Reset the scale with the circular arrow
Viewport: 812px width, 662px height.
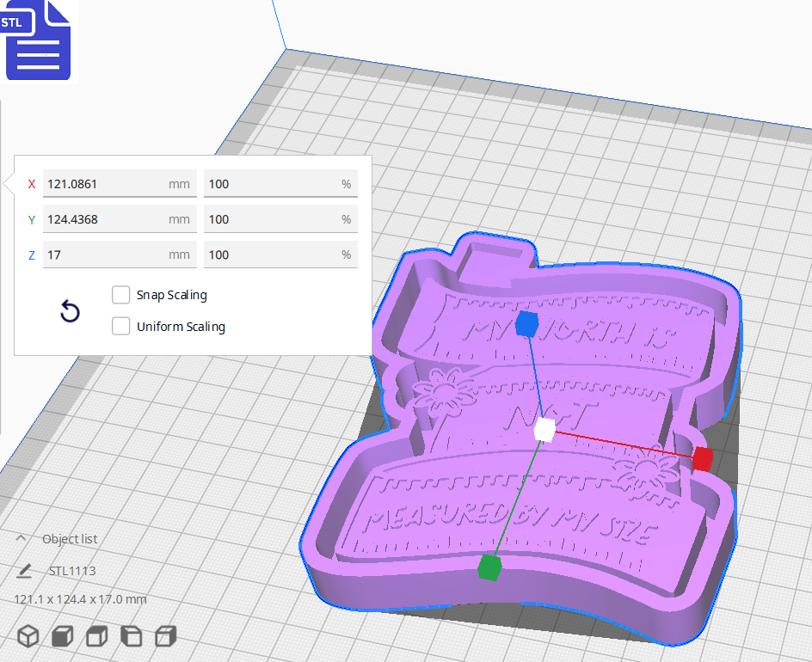point(70,311)
